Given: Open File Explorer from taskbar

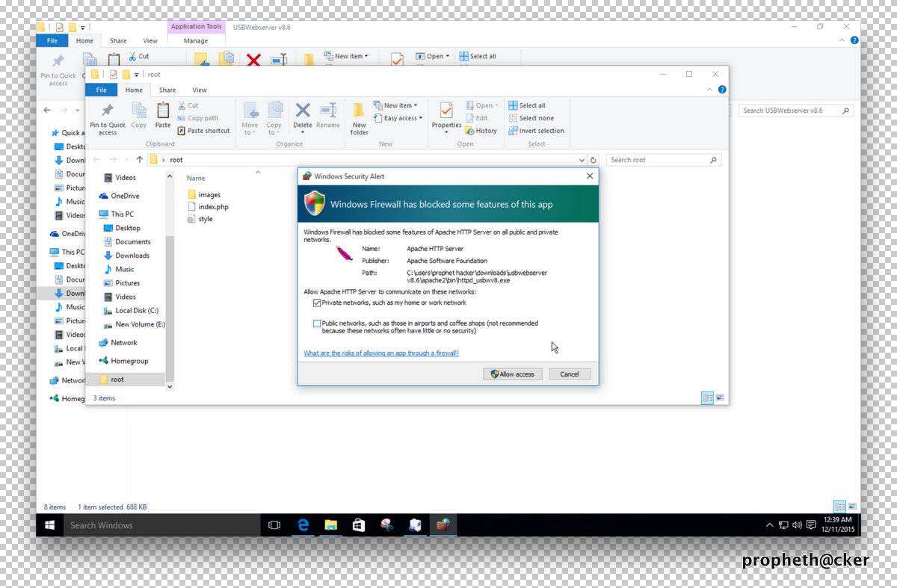Looking at the screenshot, I should (x=331, y=525).
